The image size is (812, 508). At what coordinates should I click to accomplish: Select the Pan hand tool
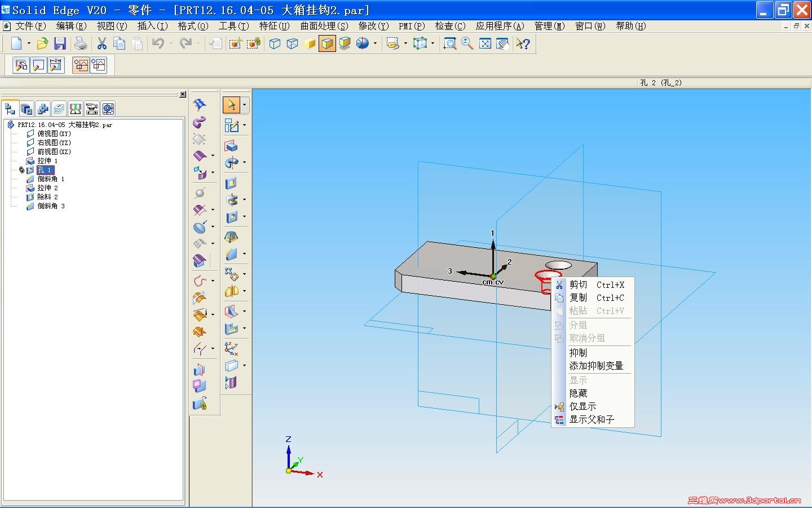point(502,43)
